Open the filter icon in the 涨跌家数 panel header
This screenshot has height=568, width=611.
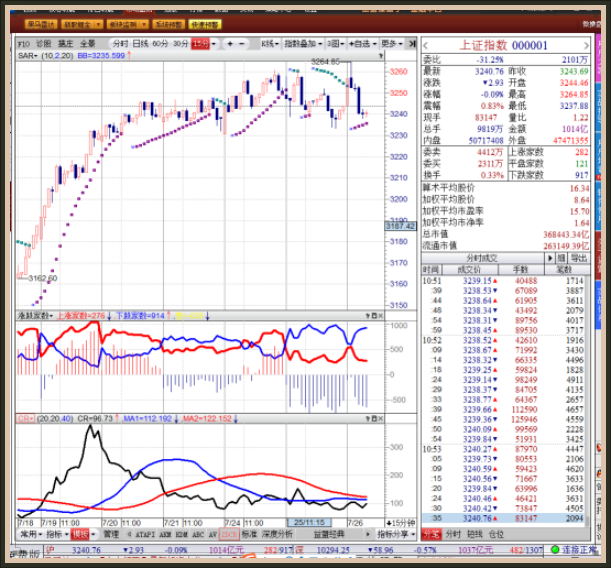click(x=367, y=316)
